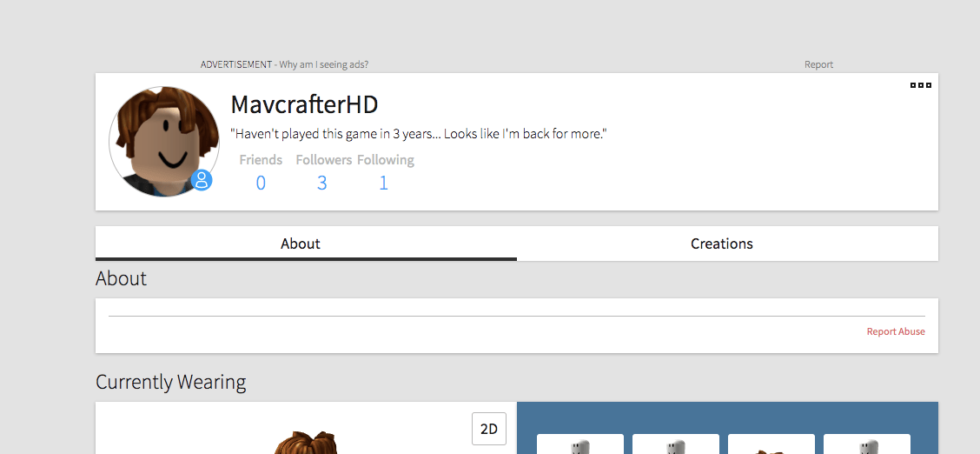Open the Following count showing 1

pos(383,183)
